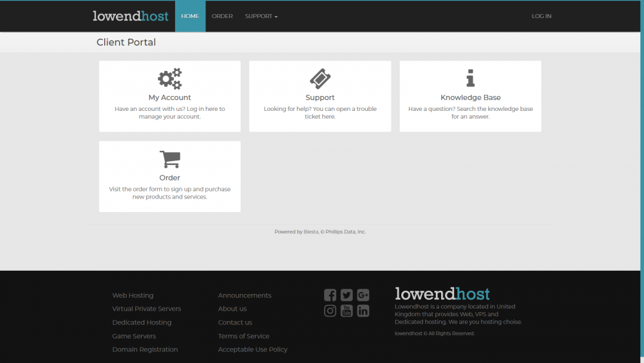Image resolution: width=644 pixels, height=363 pixels.
Task: Go to the ORDER navigation item
Action: 222,16
